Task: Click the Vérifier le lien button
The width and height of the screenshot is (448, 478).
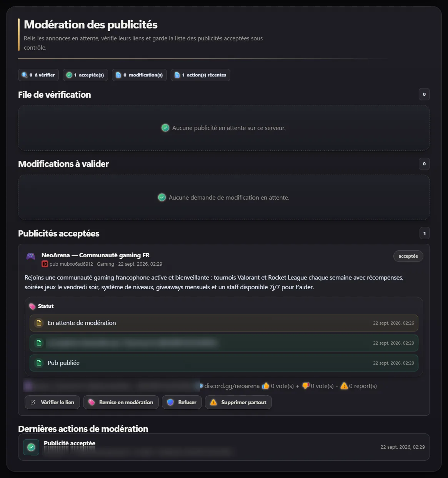Action: 52,402
